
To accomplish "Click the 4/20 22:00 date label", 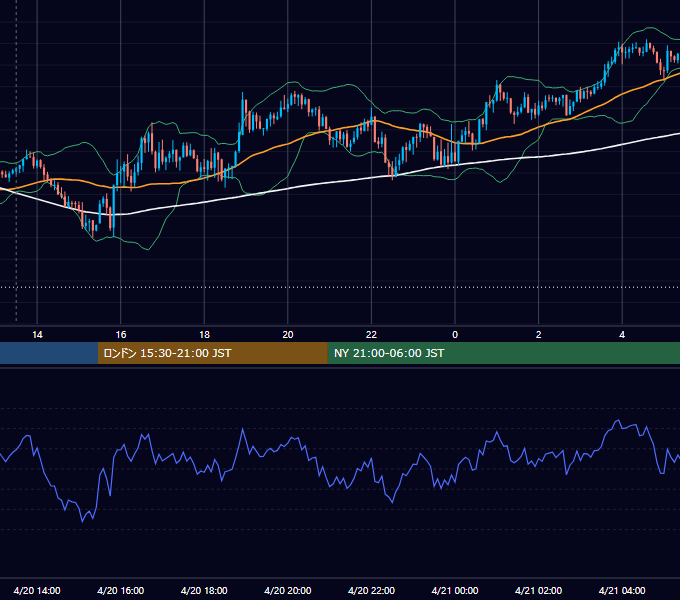I will click(371, 590).
